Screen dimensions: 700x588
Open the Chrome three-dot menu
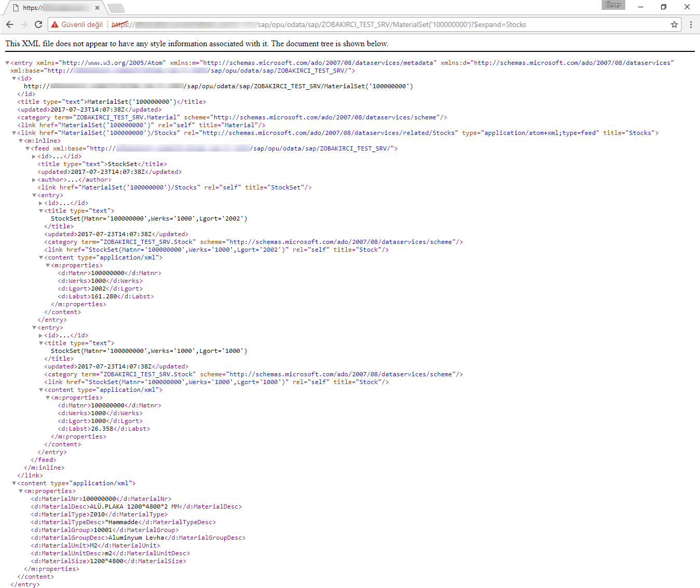click(691, 24)
